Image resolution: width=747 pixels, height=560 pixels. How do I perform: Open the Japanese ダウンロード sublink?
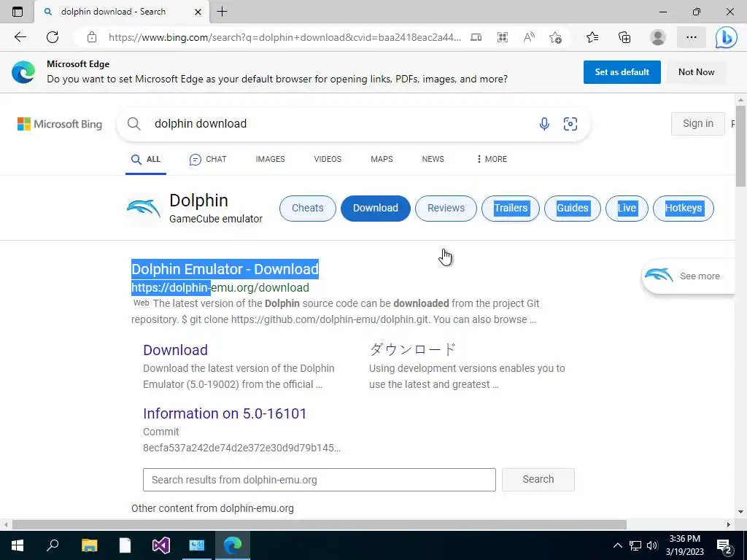[x=413, y=349]
